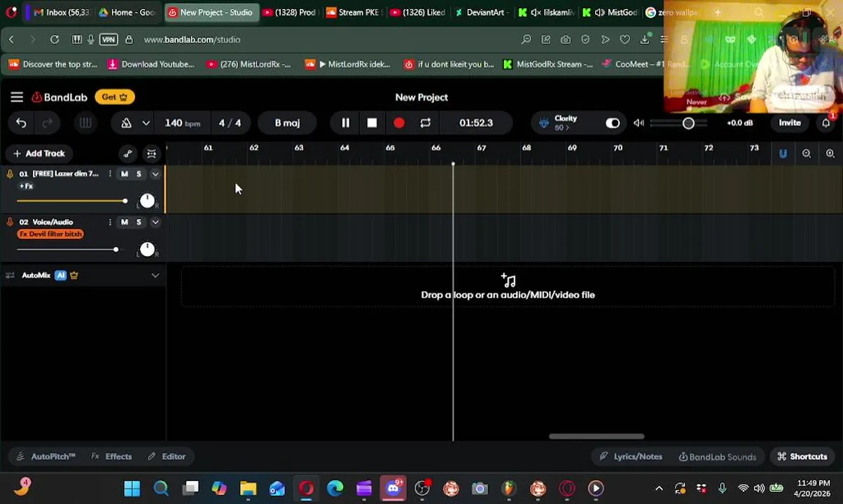Solo track 02 Voice/Audio
843x504 pixels.
click(x=139, y=222)
